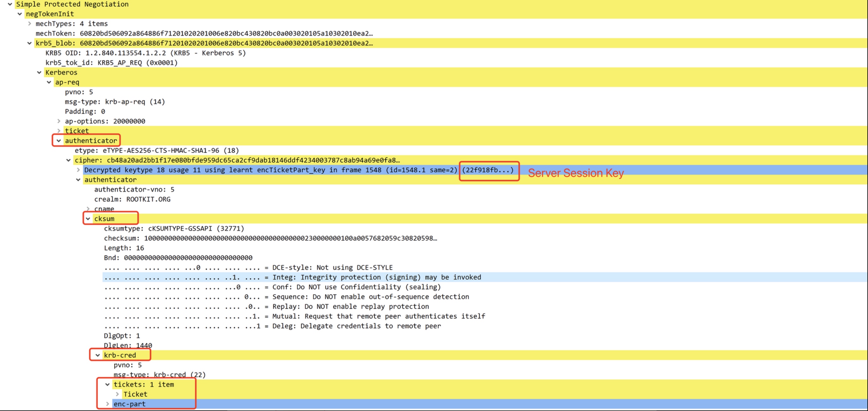This screenshot has height=411, width=868.
Task: Collapse the negTokenInit tree node
Action: tap(20, 14)
